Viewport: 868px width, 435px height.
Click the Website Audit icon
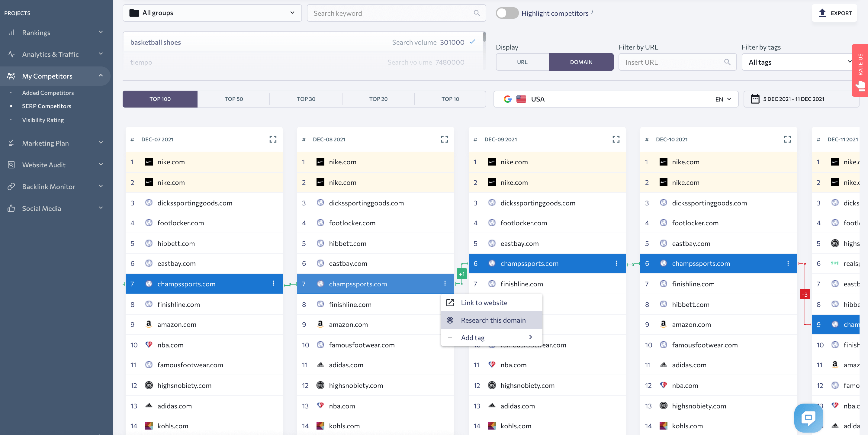pos(11,165)
